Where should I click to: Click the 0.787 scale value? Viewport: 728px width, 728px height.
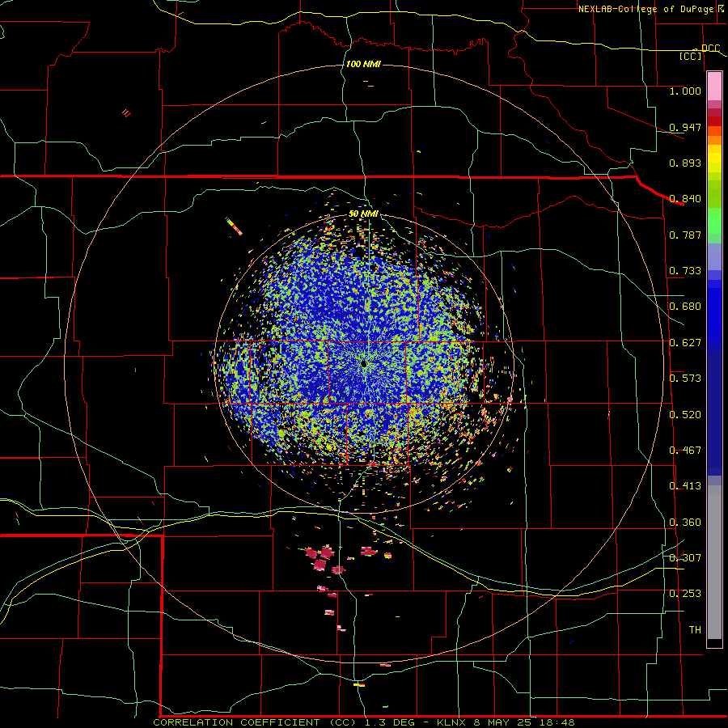pos(685,235)
